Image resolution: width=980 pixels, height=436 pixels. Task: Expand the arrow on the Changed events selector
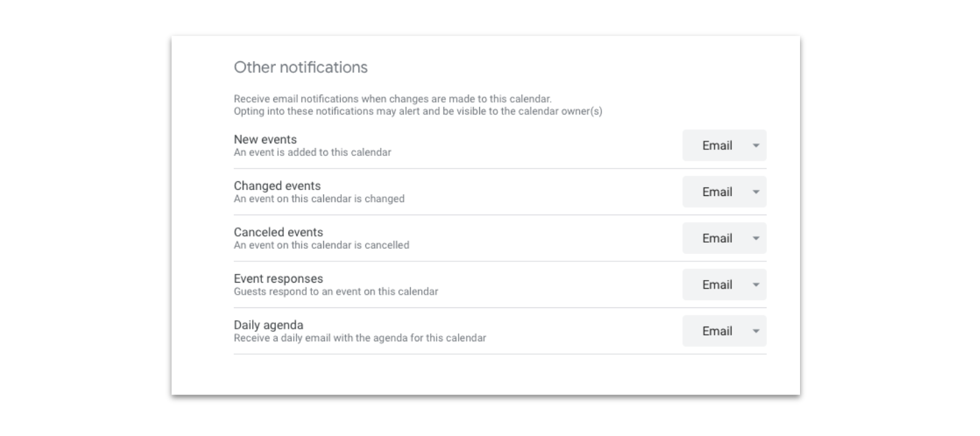(x=756, y=191)
